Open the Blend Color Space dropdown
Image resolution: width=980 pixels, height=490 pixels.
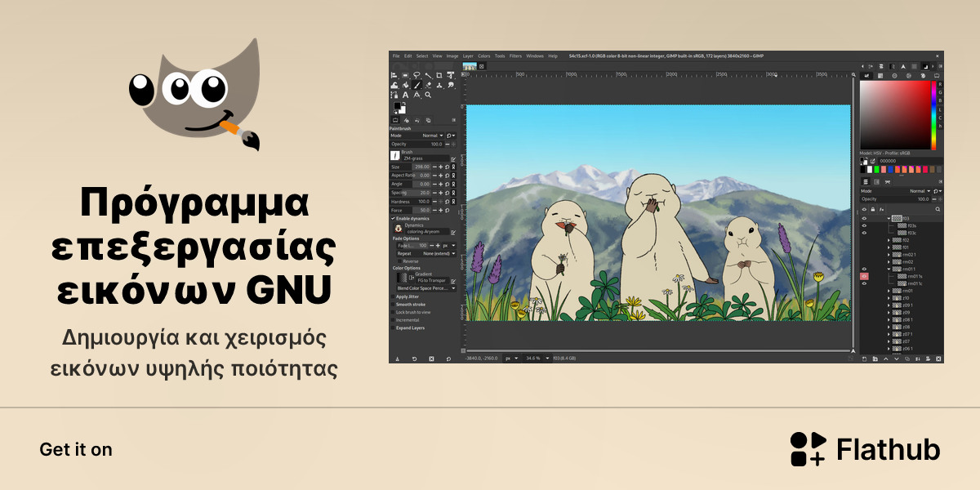coord(426,288)
